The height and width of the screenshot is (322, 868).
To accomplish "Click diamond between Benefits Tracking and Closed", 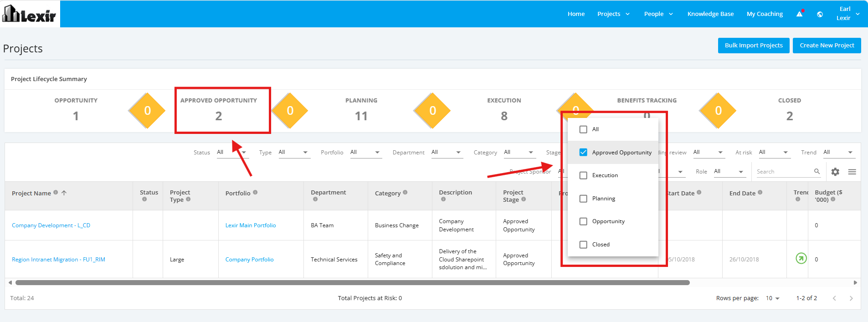I will point(718,111).
